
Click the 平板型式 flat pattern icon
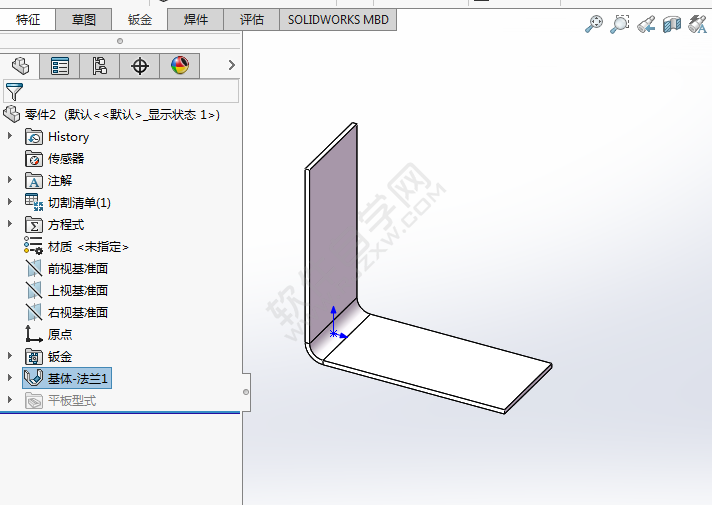(34, 401)
